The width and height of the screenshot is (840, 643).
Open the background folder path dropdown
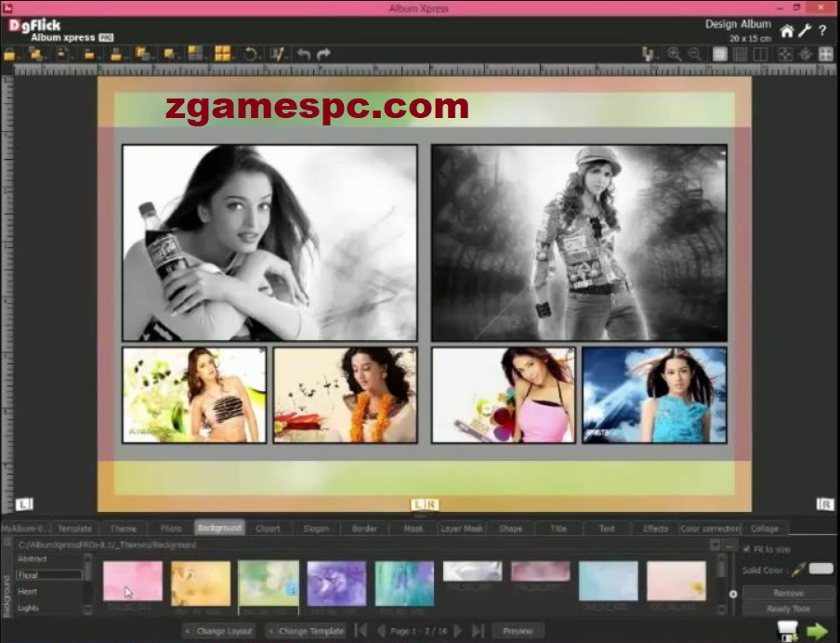coord(715,545)
